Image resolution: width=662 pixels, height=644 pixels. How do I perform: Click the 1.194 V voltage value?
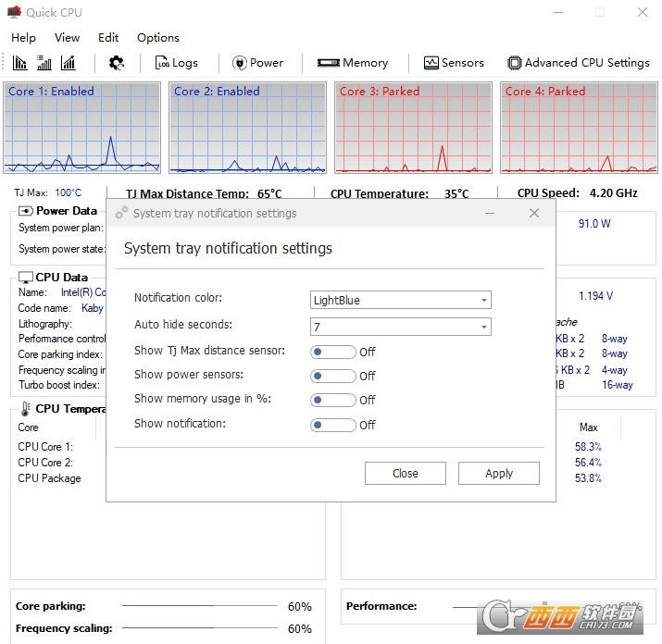click(595, 296)
